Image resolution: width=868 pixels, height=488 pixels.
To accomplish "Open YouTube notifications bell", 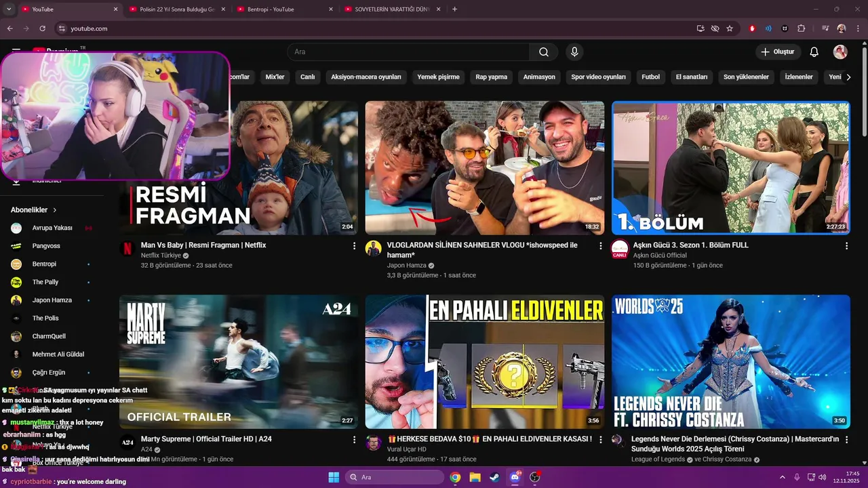I will (x=814, y=52).
